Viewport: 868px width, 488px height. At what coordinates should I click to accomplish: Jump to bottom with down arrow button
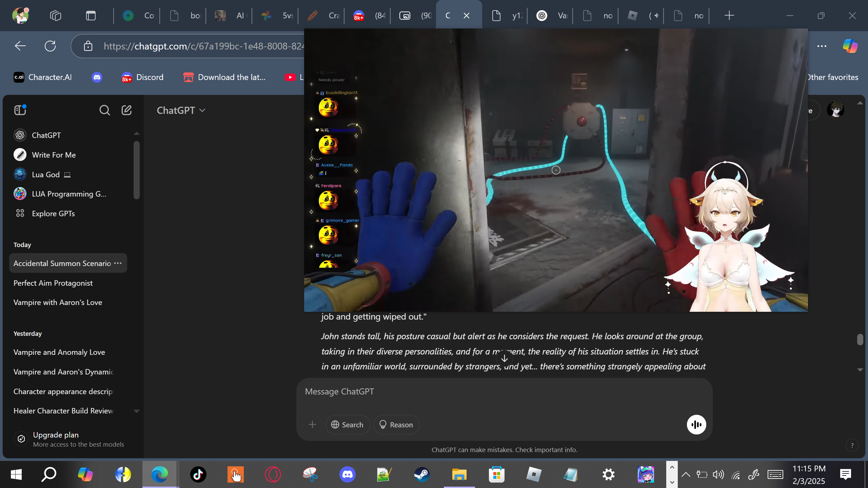[505, 358]
